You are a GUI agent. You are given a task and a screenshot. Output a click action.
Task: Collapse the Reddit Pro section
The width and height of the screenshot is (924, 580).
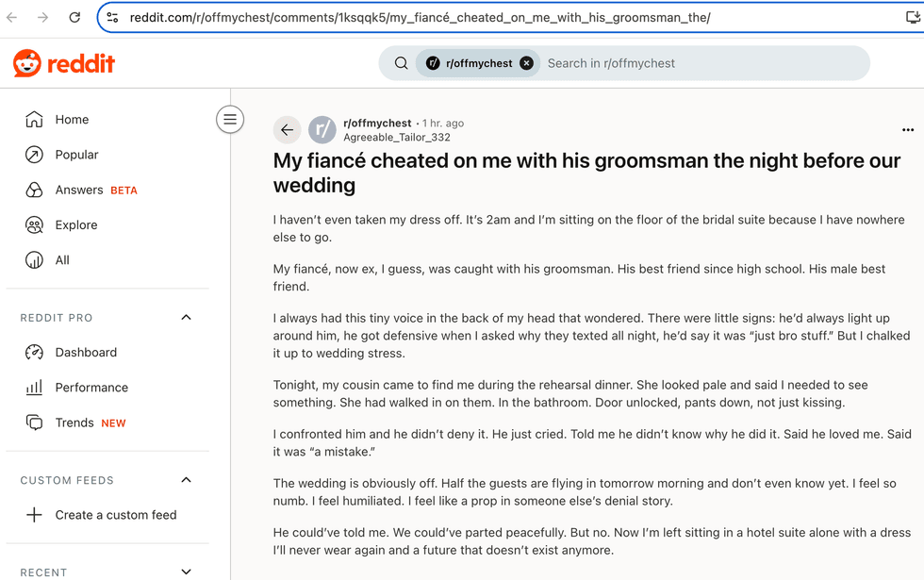[x=187, y=317]
